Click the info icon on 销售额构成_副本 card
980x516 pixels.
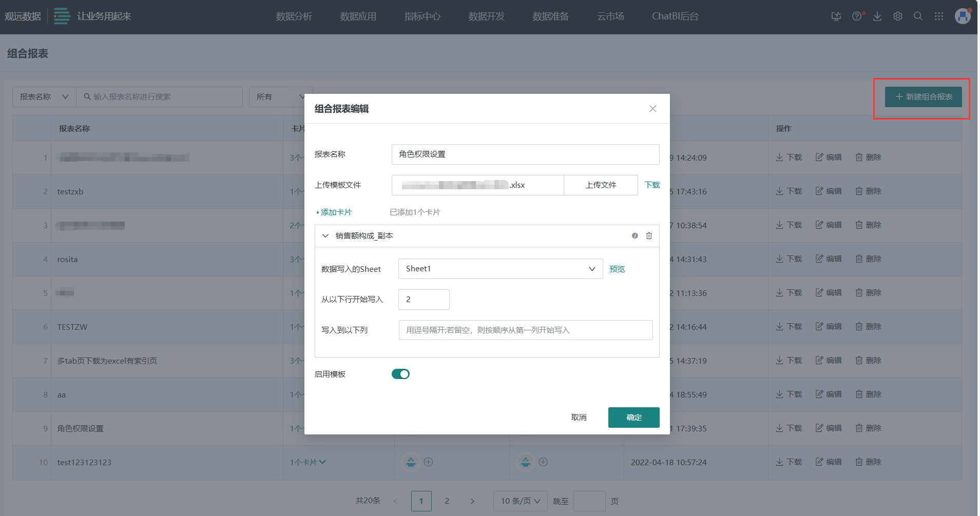coord(635,235)
